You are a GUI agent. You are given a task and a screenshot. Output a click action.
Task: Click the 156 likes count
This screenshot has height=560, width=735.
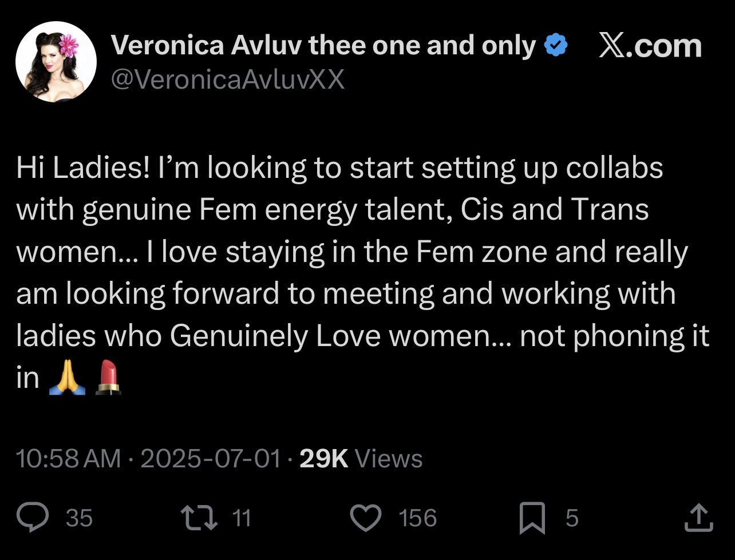(417, 518)
